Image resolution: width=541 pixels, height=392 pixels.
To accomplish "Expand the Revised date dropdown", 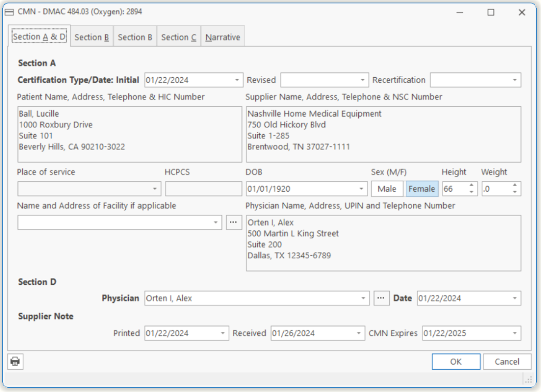I will (362, 80).
